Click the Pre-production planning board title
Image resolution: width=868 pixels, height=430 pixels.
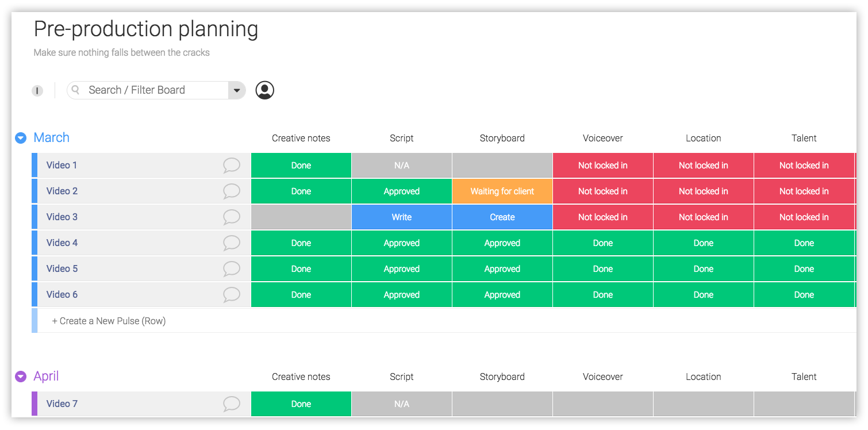point(146,29)
